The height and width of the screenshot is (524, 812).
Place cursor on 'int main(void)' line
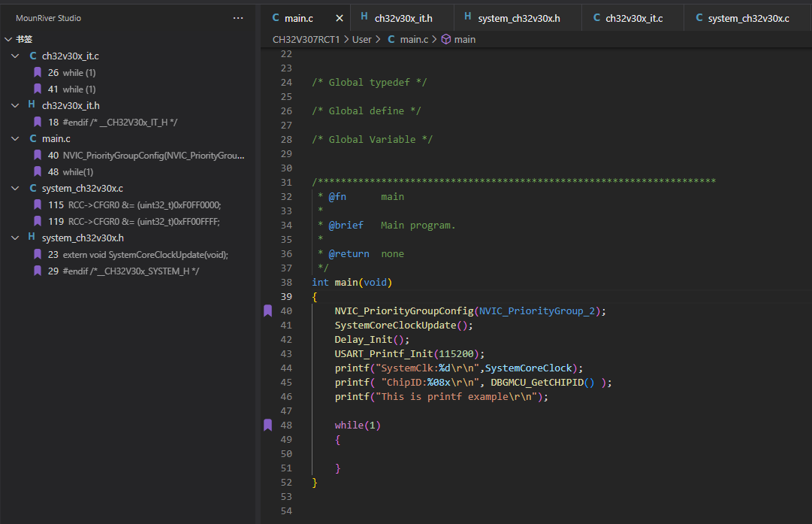pos(352,283)
